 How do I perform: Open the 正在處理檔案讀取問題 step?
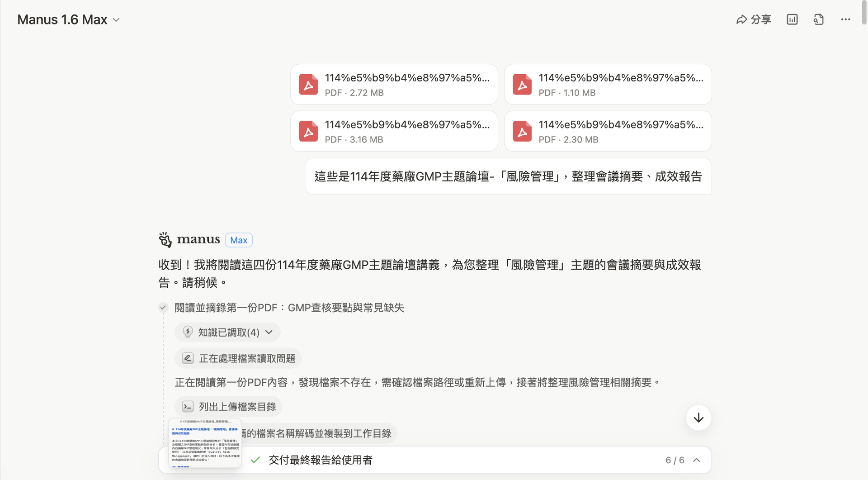pyautogui.click(x=238, y=359)
